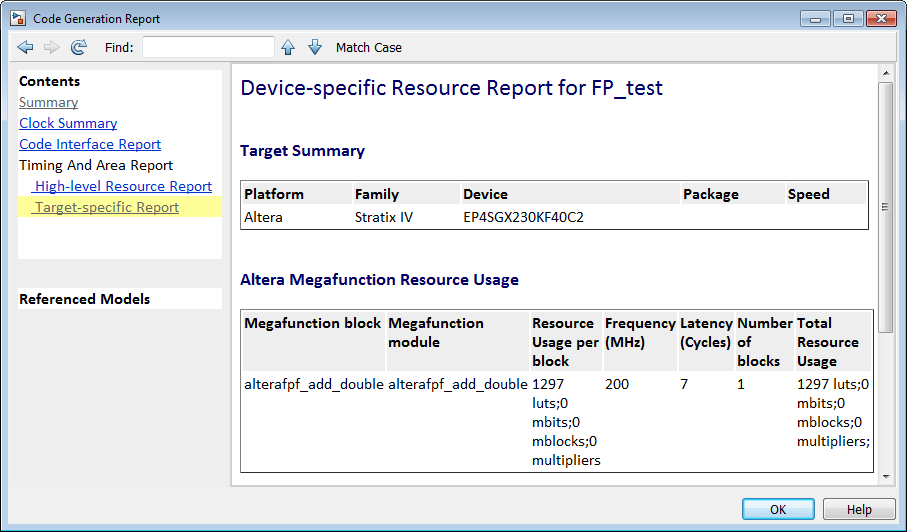Screen dimensions: 907x532
Task: Open the Clock Summary link
Action: tap(68, 123)
